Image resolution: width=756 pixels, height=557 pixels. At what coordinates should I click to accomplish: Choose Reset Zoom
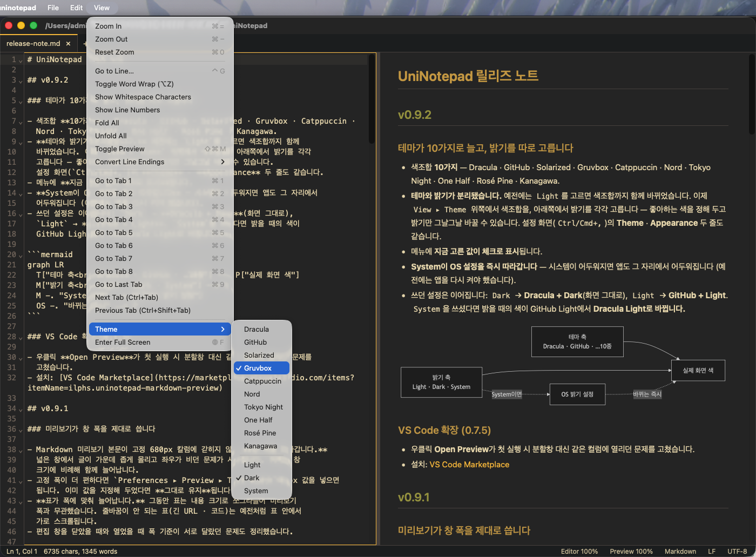(x=160, y=52)
